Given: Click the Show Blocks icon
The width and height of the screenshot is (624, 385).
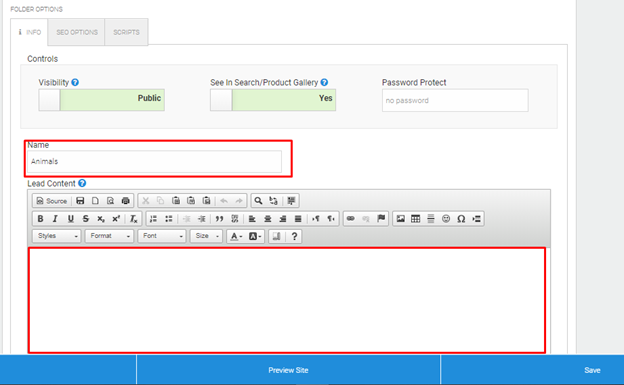Looking at the screenshot, I should (276, 236).
